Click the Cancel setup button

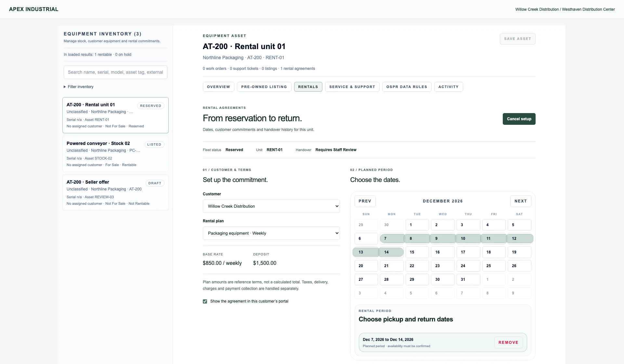coord(519,119)
